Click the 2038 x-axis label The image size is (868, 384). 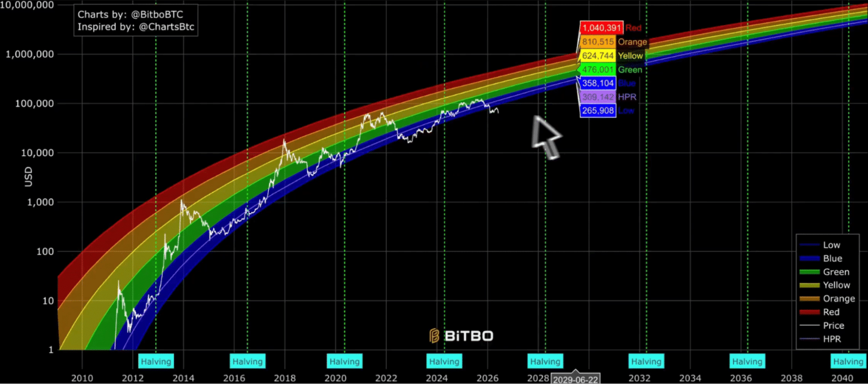(x=792, y=377)
